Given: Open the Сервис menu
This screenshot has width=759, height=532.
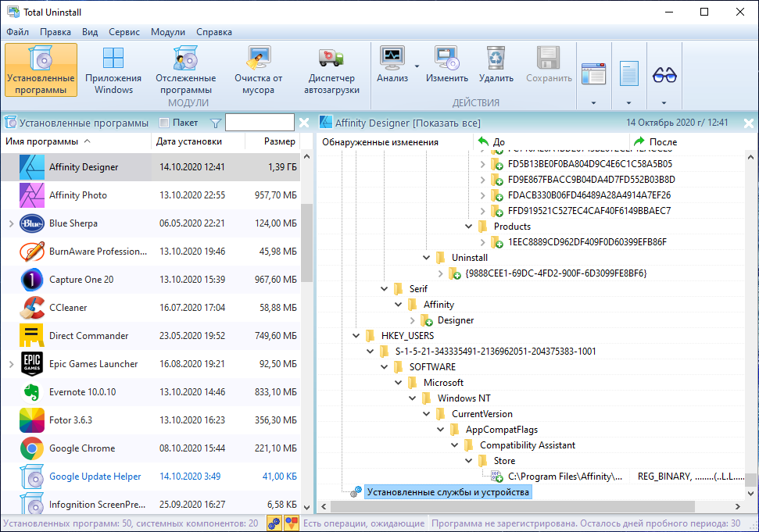Looking at the screenshot, I should tap(124, 32).
